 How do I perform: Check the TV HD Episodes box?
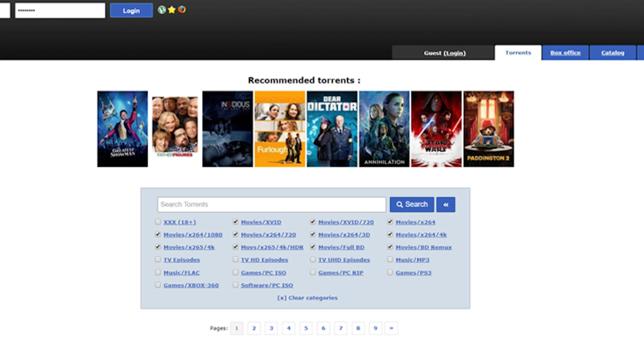235,259
